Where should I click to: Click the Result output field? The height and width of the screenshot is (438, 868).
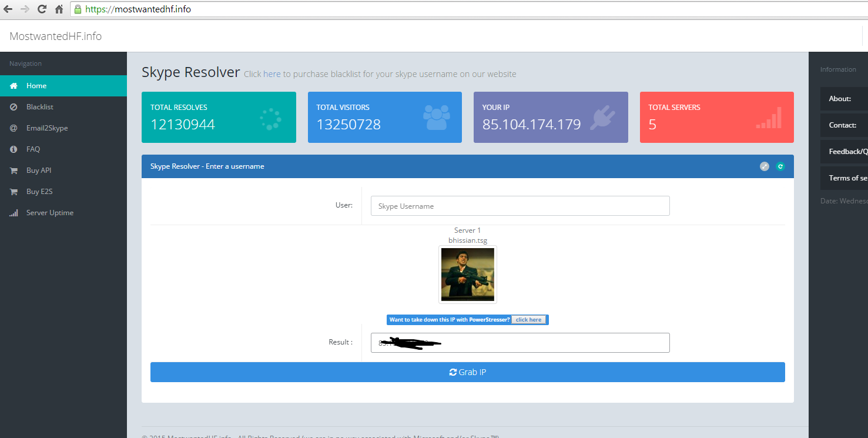click(x=520, y=343)
